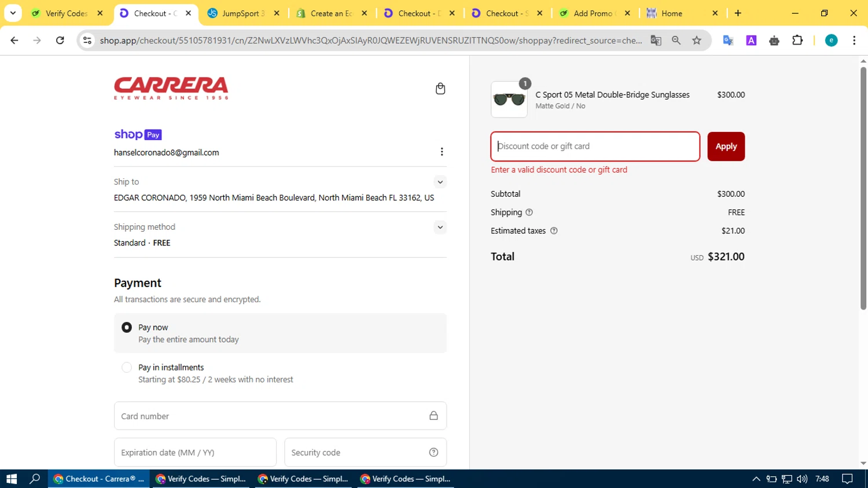The width and height of the screenshot is (868, 488).
Task: Select the Pay in installments radio option
Action: point(127,368)
